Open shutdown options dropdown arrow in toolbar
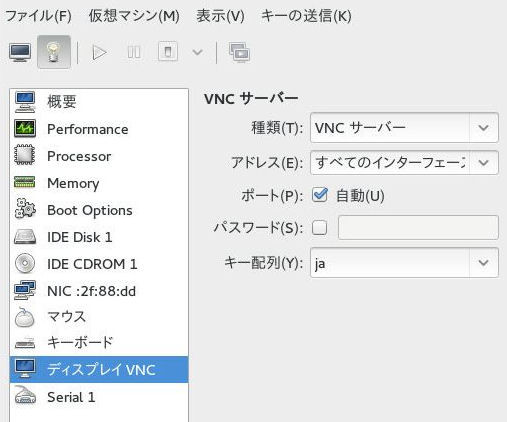 tap(197, 52)
